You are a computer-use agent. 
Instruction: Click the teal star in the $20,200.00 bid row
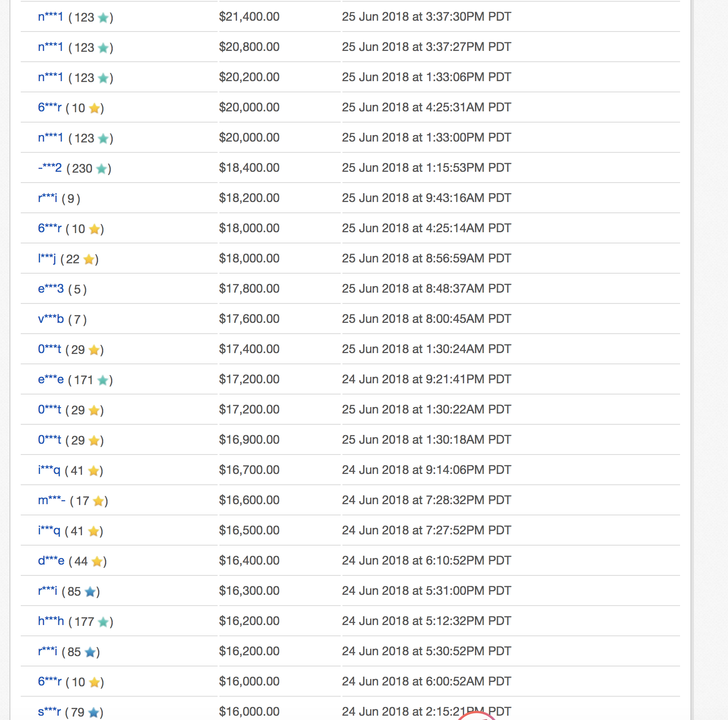[103, 78]
